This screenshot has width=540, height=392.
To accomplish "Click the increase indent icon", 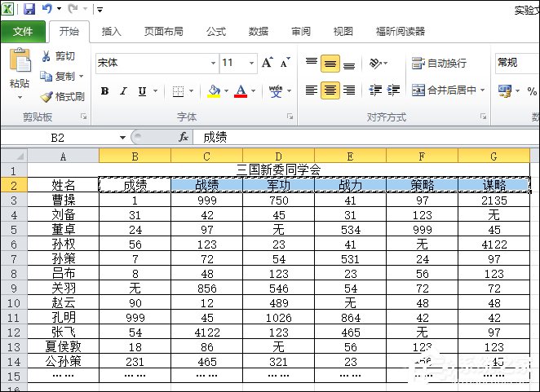I will [394, 90].
